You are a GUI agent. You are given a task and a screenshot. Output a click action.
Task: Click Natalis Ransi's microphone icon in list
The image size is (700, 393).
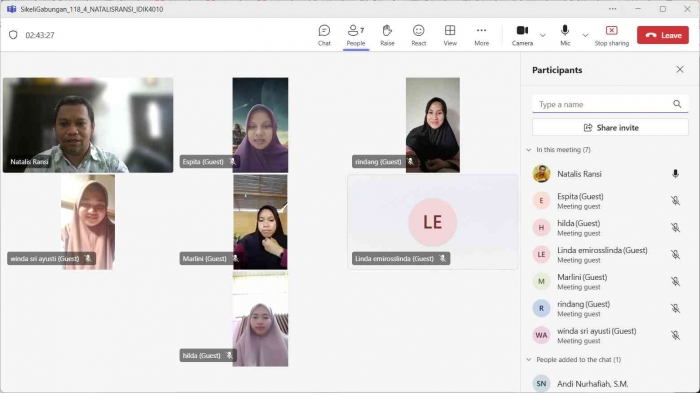pyautogui.click(x=675, y=174)
